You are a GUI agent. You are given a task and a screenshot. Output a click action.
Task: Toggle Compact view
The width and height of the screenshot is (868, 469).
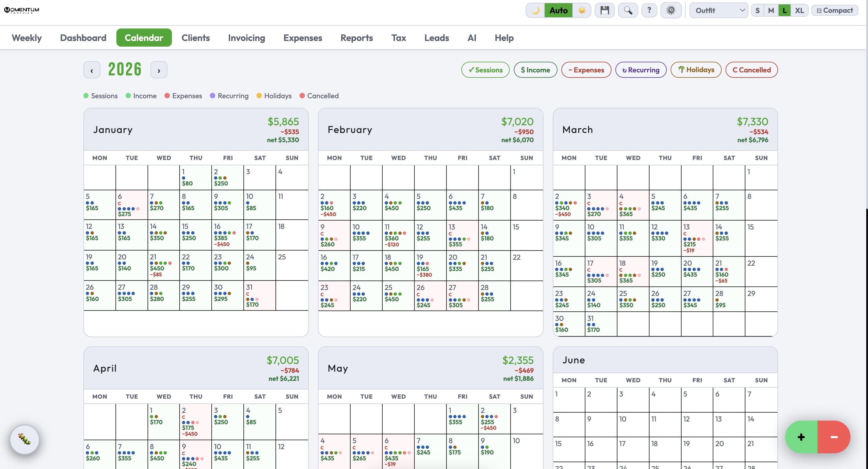[835, 10]
